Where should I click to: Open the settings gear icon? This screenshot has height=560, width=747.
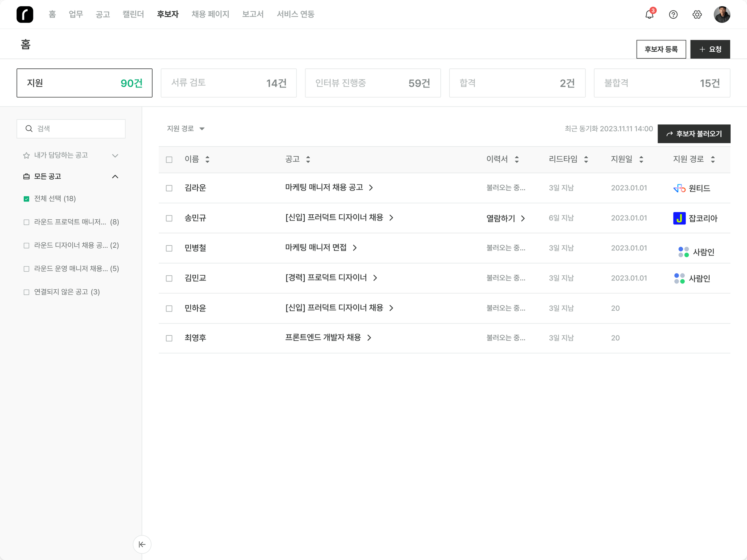pos(697,14)
